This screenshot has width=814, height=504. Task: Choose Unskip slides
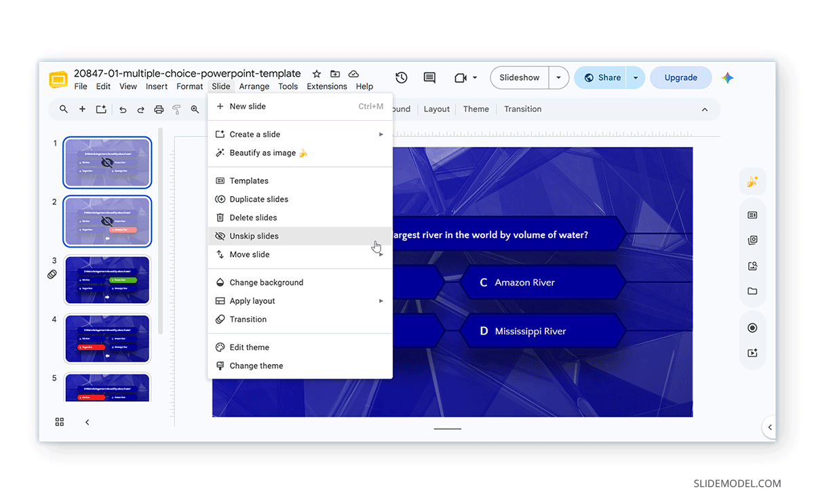click(x=300, y=236)
